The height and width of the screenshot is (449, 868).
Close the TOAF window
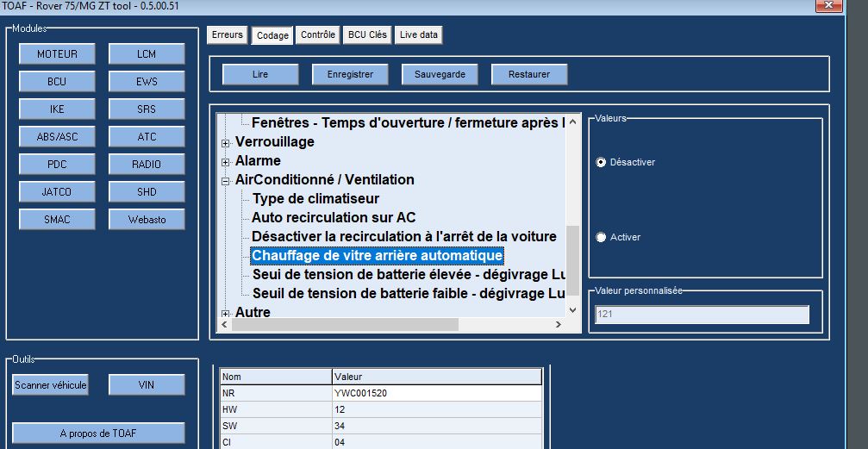828,4
